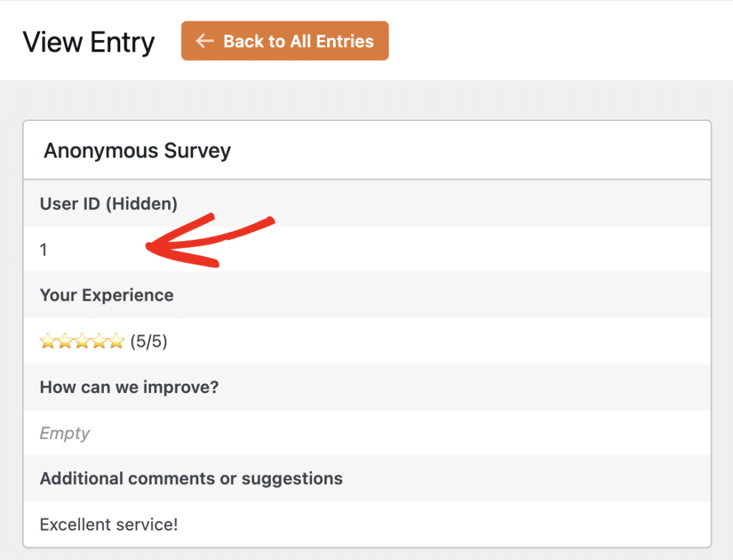733x560 pixels.
Task: Click the left arrow icon inside the orange button
Action: [x=204, y=41]
